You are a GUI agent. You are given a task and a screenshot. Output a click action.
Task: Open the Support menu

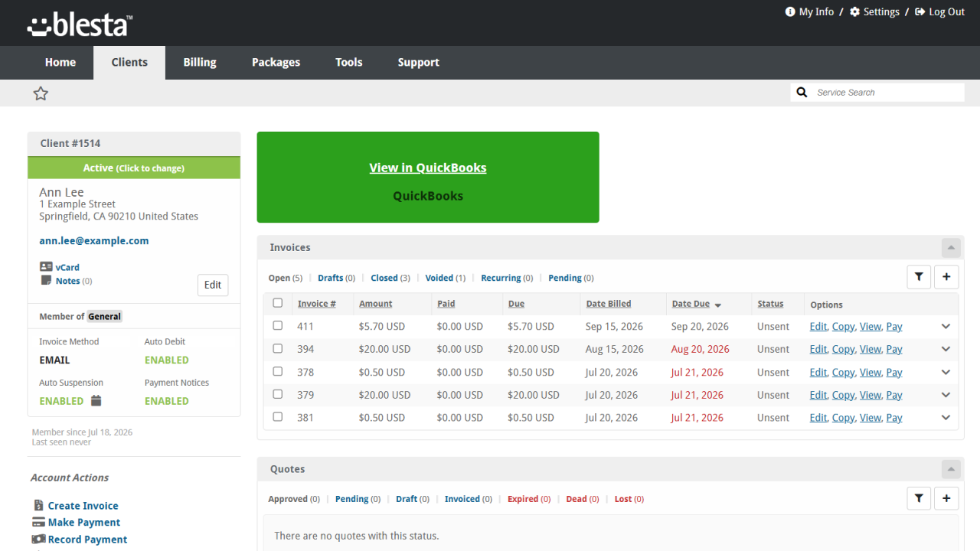[x=419, y=63]
